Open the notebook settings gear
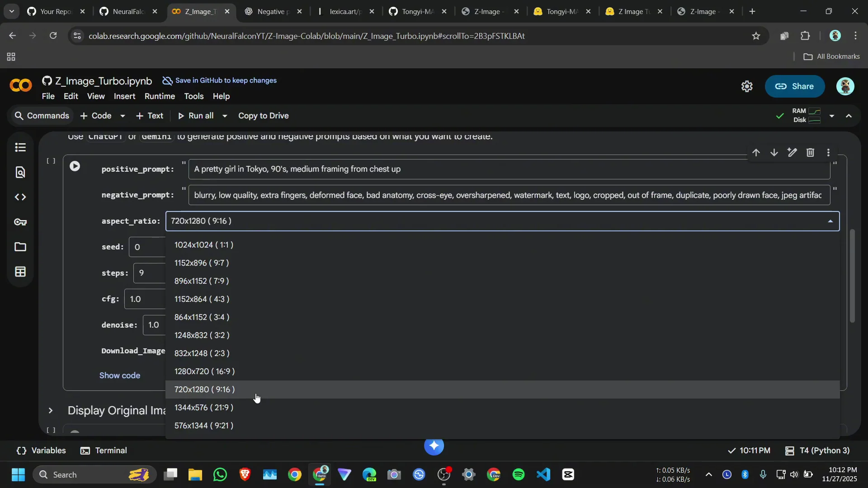The width and height of the screenshot is (868, 488). [x=747, y=86]
